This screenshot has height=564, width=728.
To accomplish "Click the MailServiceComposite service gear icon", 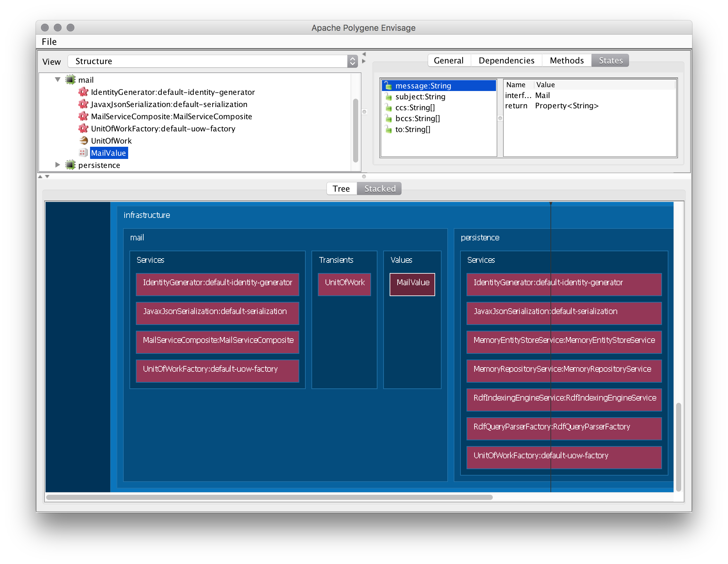I will 83,116.
